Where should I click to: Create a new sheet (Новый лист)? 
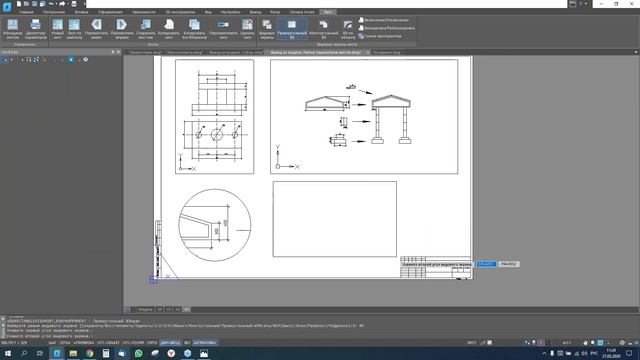point(58,29)
